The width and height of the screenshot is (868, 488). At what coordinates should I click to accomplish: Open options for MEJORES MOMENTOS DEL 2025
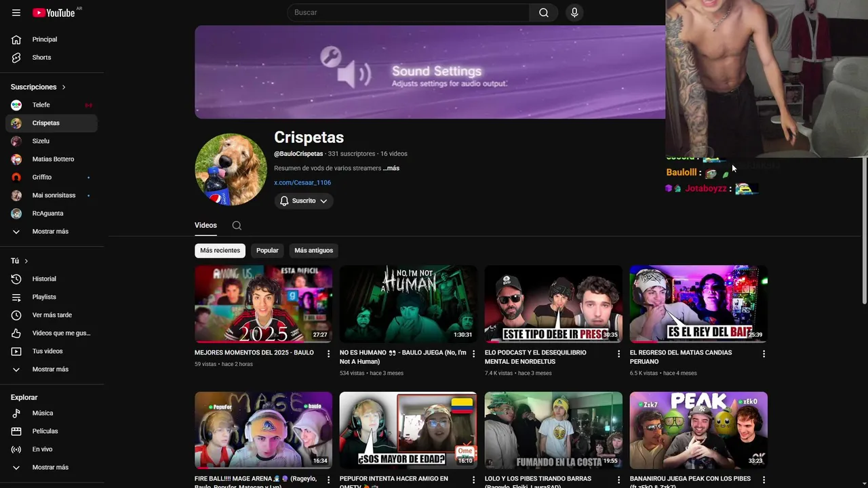(329, 354)
